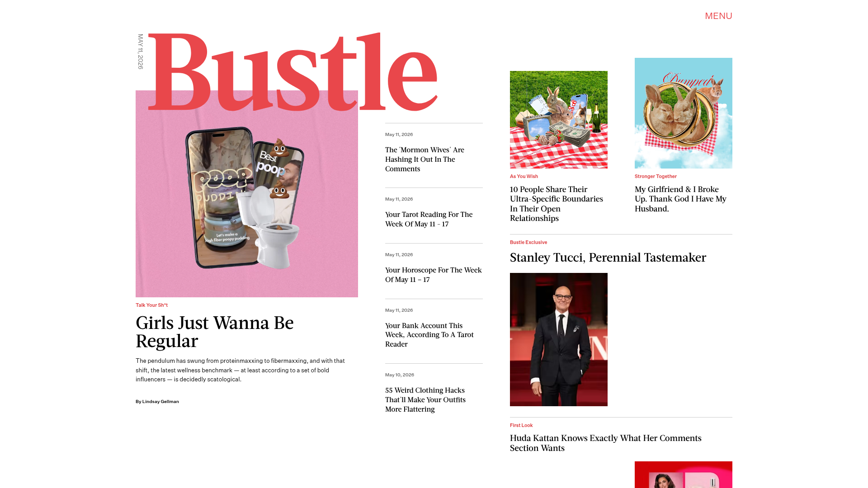This screenshot has width=868, height=488.
Task: Open the 'Stronger Together' category
Action: tap(656, 176)
